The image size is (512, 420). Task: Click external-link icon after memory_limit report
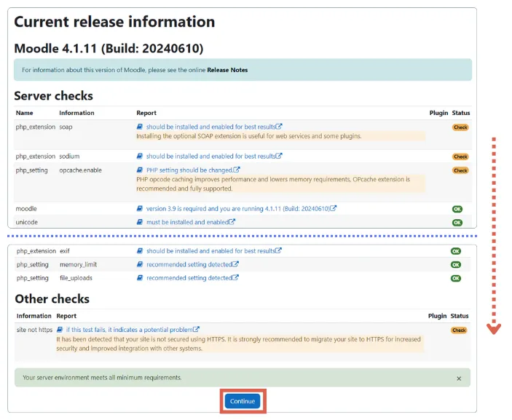(235, 264)
